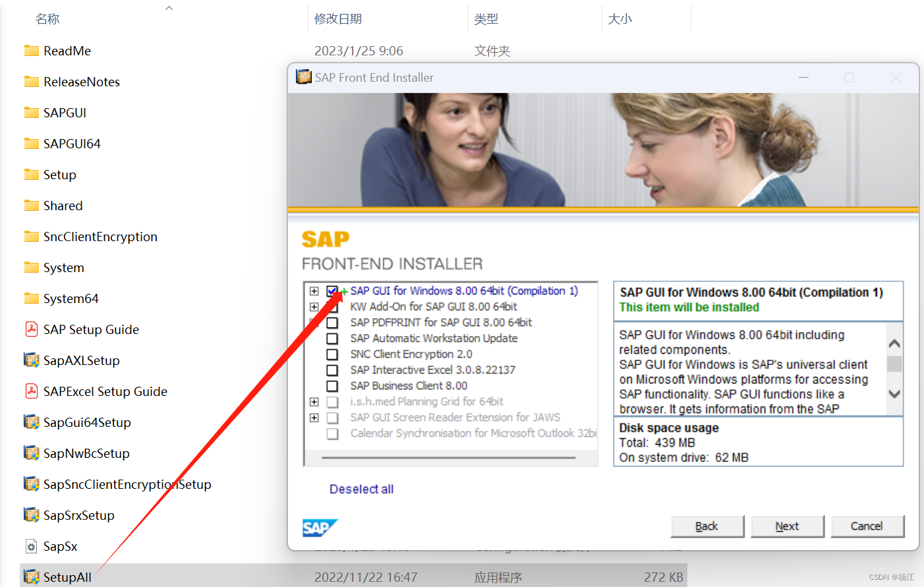924x587 pixels.
Task: Launch SapGui64Setup installer
Action: 86,422
